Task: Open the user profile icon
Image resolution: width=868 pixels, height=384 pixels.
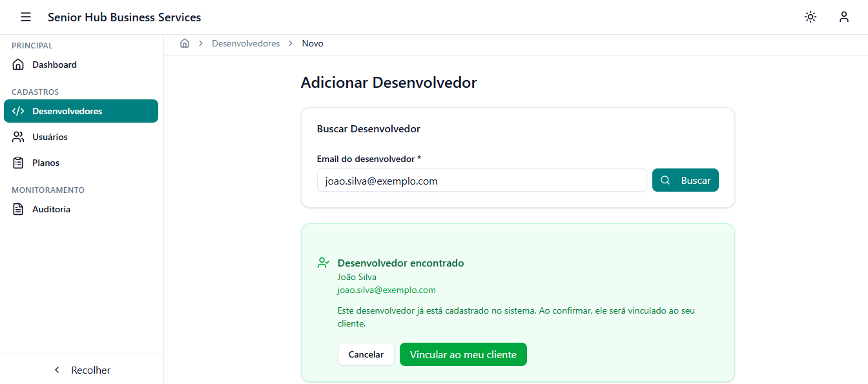Action: 844,17
